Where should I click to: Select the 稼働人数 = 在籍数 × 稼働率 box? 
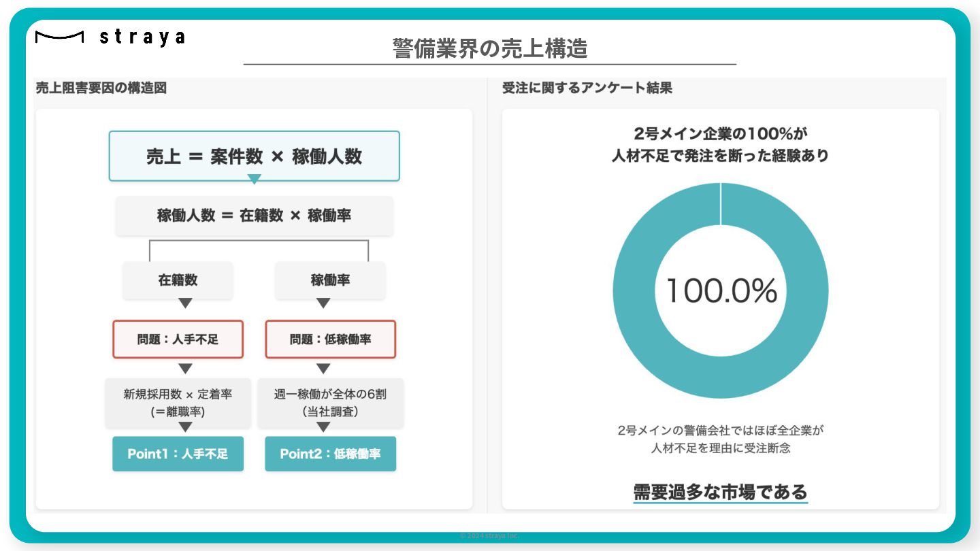(254, 216)
